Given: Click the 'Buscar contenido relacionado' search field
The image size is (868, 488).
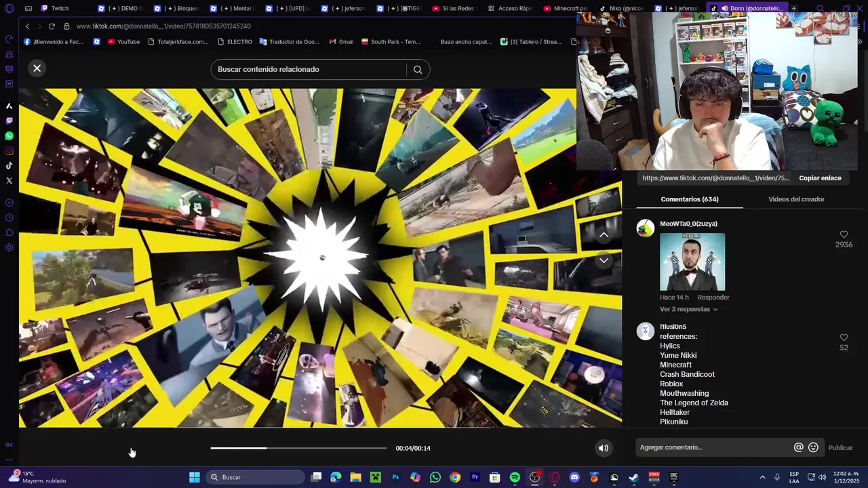Looking at the screenshot, I should 309,69.
